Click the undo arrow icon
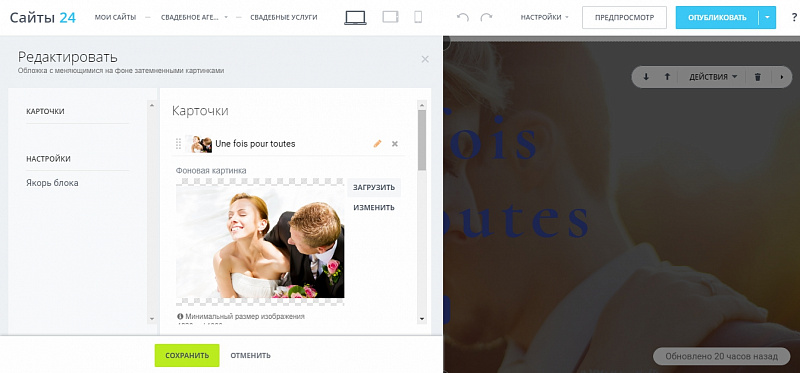 point(463,17)
